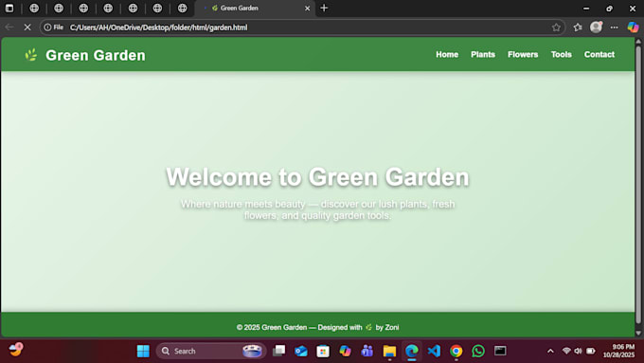Open the Favorites list icon
The height and width of the screenshot is (363, 644).
point(578,27)
